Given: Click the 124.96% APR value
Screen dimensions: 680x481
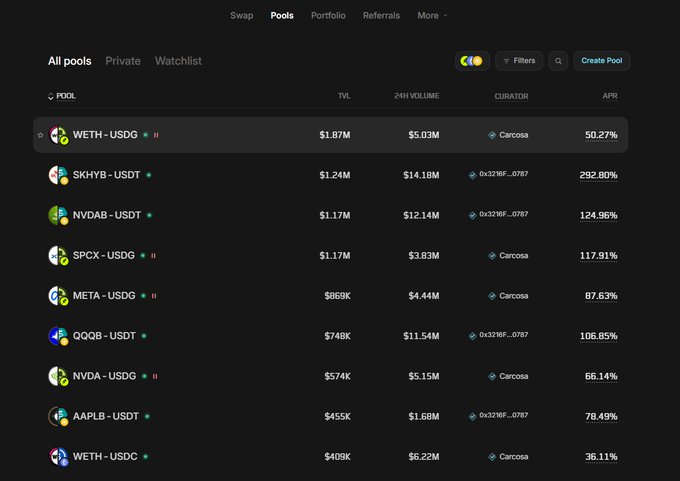Looking at the screenshot, I should point(598,215).
